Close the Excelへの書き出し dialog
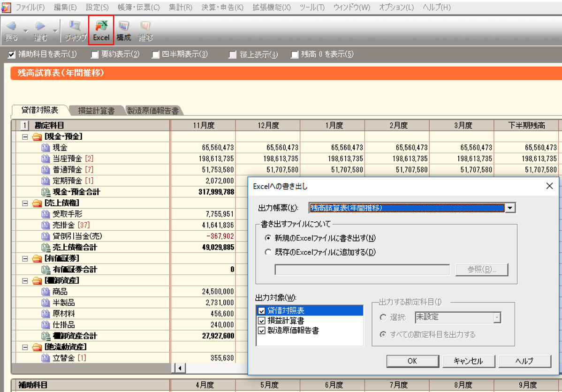Image resolution: width=562 pixels, height=392 pixels. coord(549,186)
